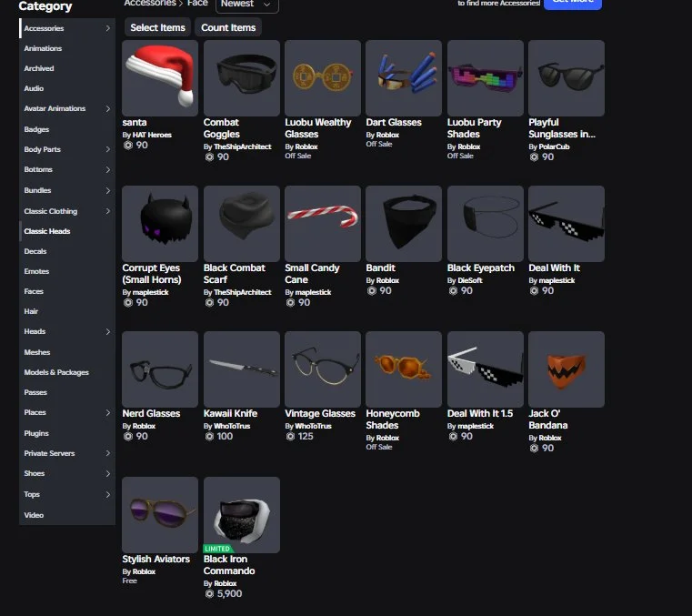Open the Deal With It thumbnail

[567, 224]
